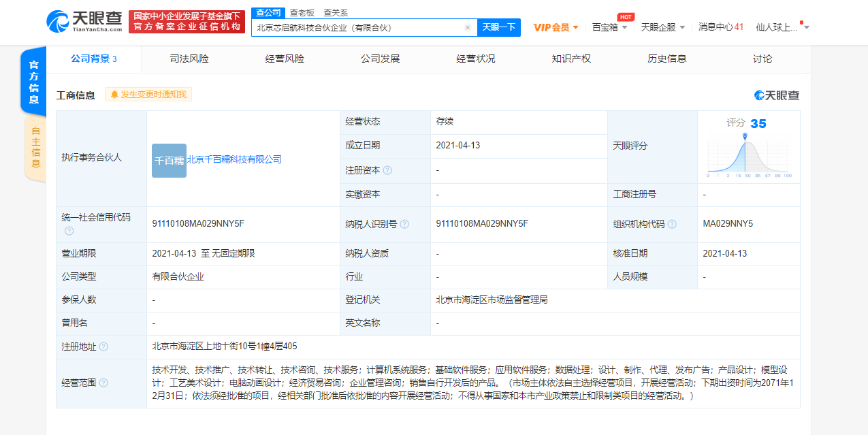
Task: Click help icon beside 经营范围
Action: [103, 383]
